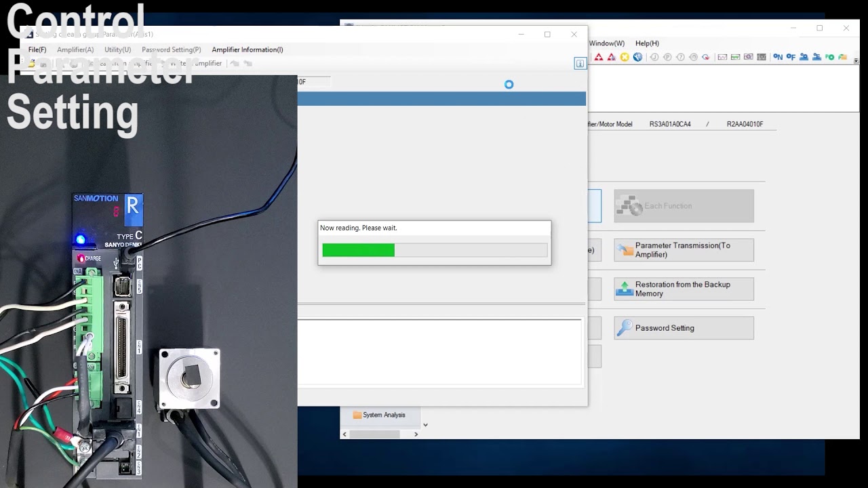Click the greyed Each Function button
The image size is (868, 488).
[x=684, y=206]
